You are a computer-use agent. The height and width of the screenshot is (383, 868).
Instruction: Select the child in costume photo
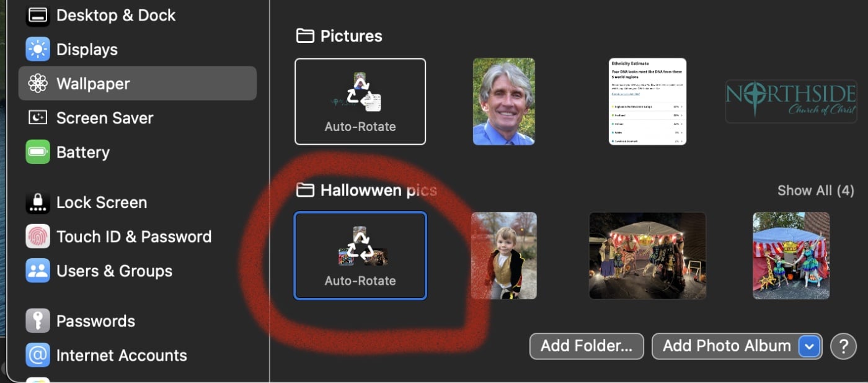pos(503,256)
